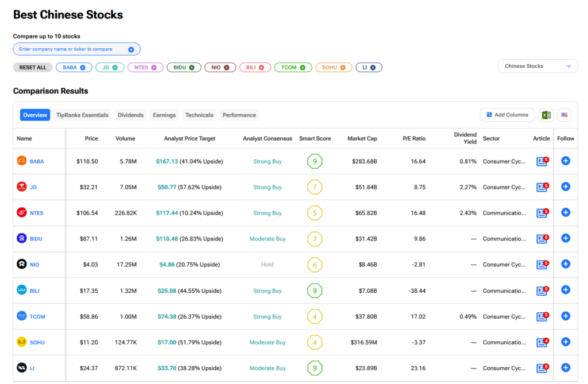Remove BIDU chip from comparison
The width and height of the screenshot is (588, 384).
pyautogui.click(x=192, y=68)
